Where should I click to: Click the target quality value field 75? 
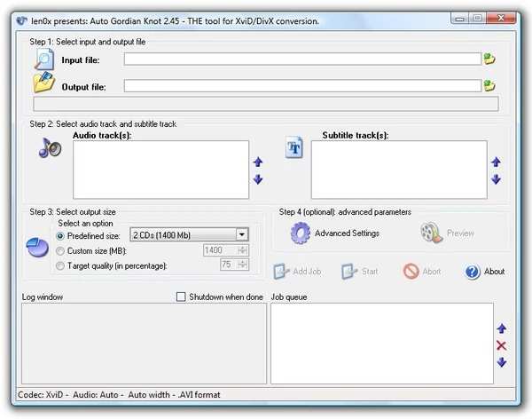(x=229, y=265)
